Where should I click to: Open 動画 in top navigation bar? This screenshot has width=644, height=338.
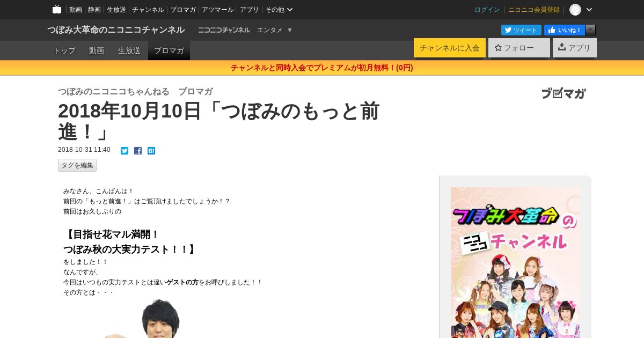(76, 10)
